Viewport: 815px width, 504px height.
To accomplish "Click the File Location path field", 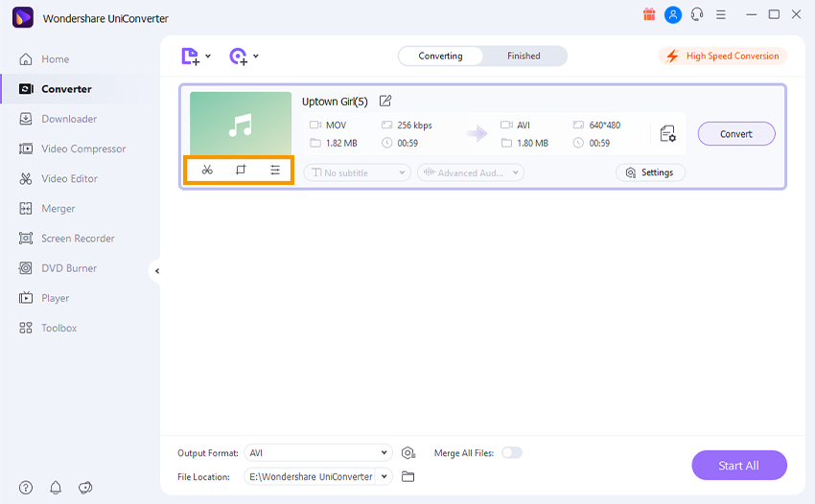I will coord(311,476).
